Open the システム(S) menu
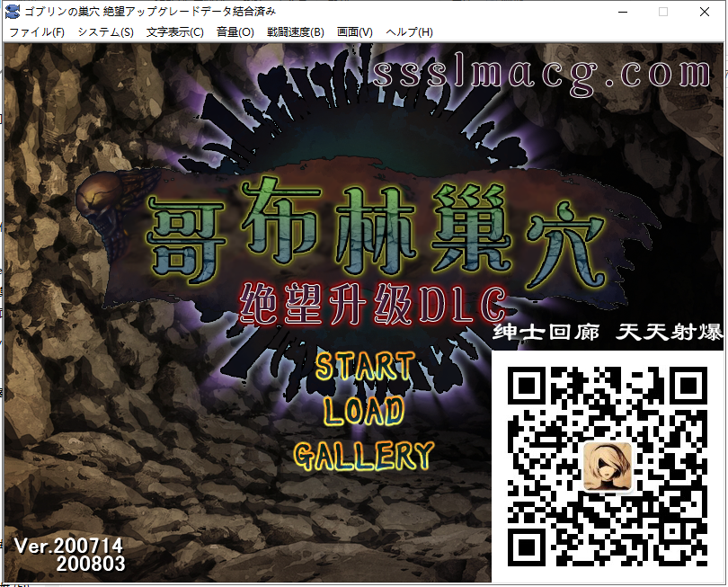 click(x=105, y=32)
